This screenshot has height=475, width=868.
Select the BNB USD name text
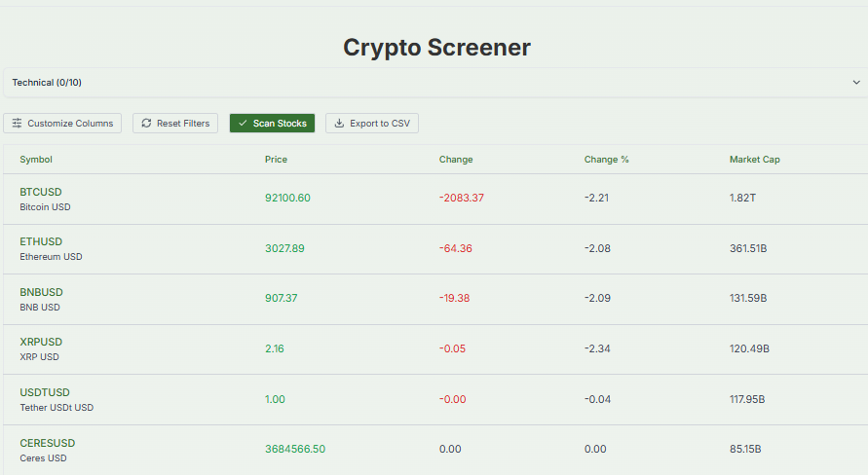point(40,307)
